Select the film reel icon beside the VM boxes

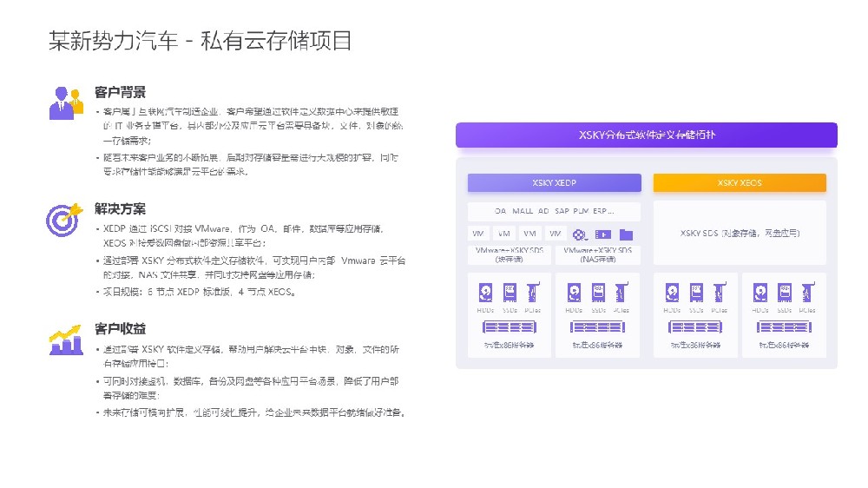tap(581, 234)
